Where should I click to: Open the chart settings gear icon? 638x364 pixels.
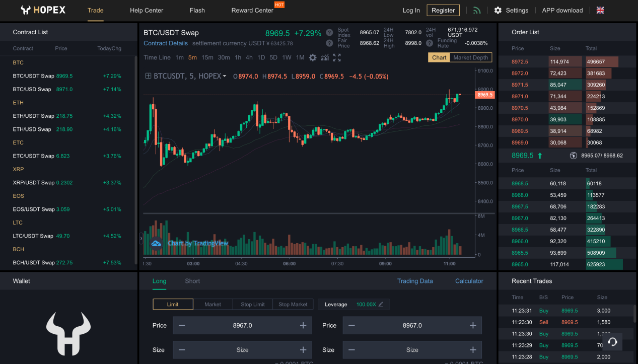313,57
